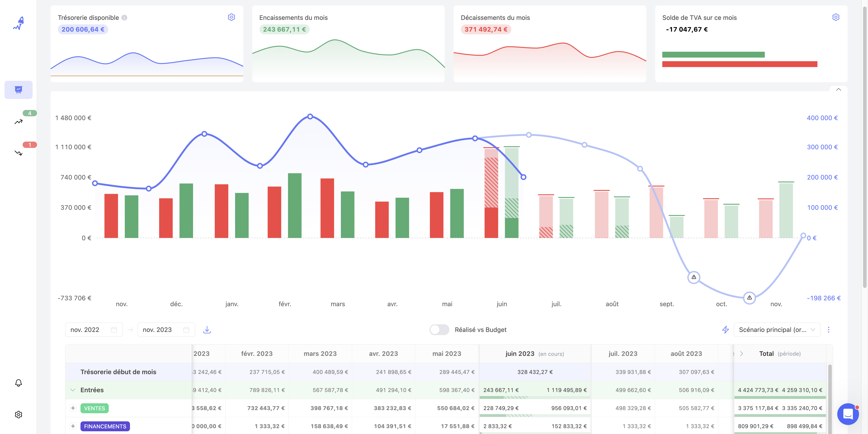Open the downward trend icon with badge 1
The image size is (868, 434).
click(19, 153)
